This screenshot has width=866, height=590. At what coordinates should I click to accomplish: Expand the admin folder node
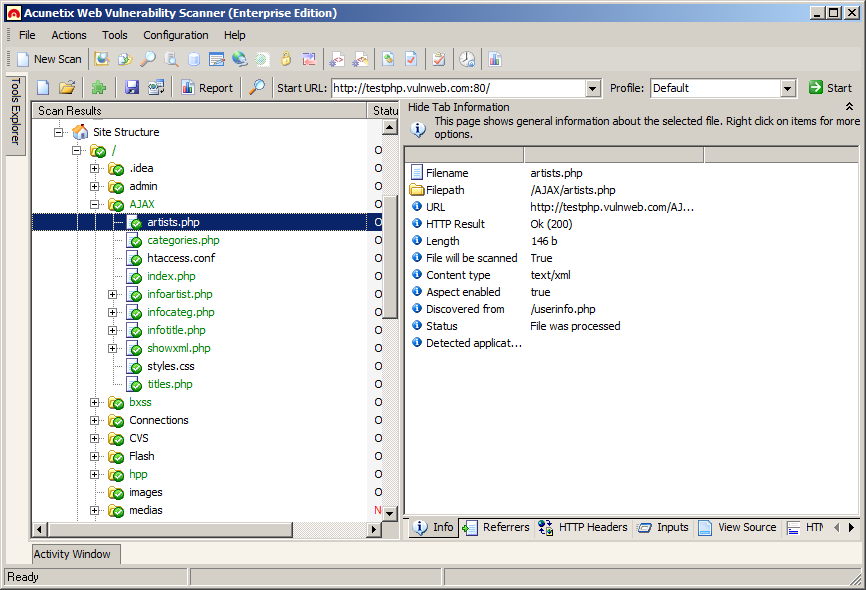point(95,186)
